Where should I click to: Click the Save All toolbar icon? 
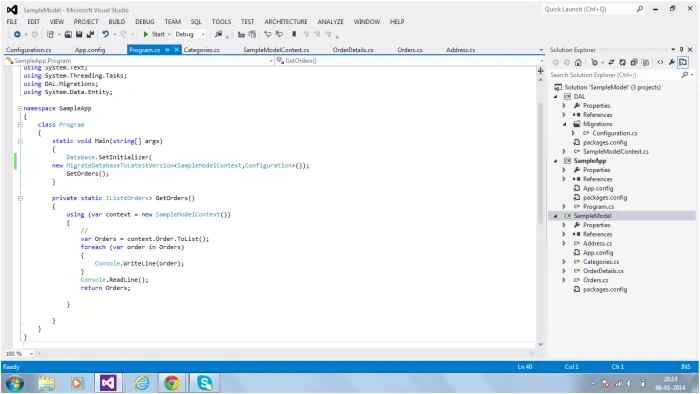click(90, 34)
